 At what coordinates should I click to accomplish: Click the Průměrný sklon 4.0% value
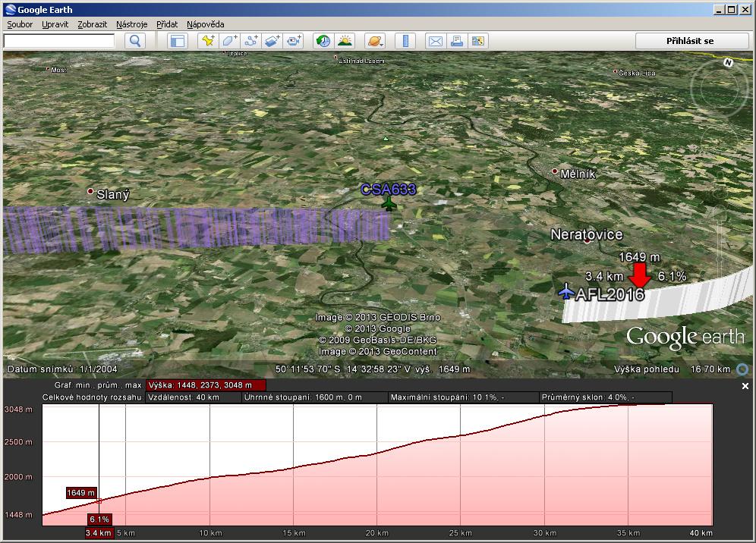click(x=605, y=397)
